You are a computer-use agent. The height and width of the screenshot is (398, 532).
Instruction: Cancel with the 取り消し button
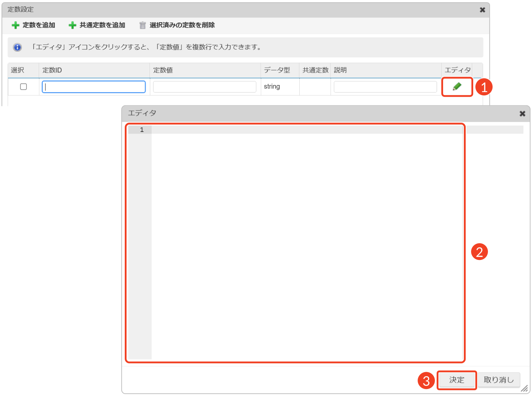498,380
